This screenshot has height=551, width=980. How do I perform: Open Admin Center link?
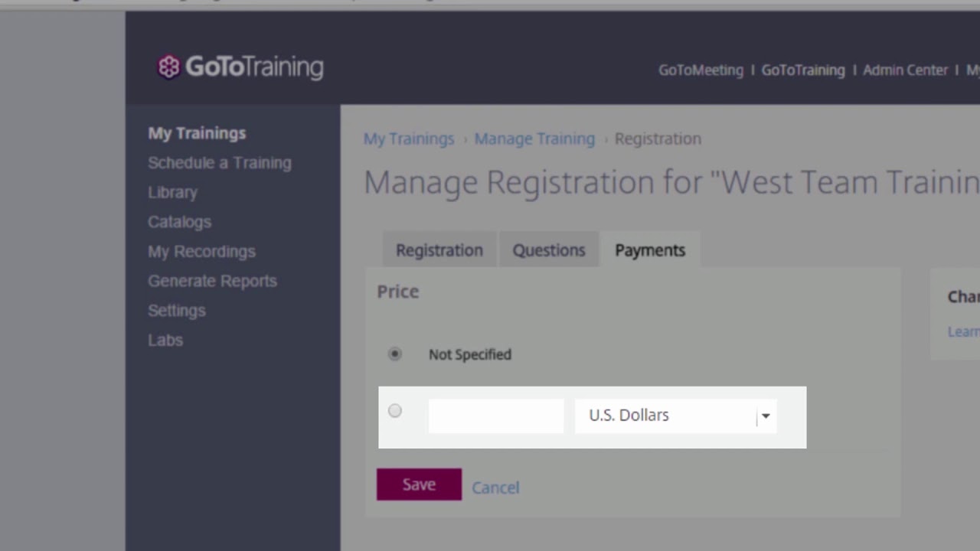[905, 70]
